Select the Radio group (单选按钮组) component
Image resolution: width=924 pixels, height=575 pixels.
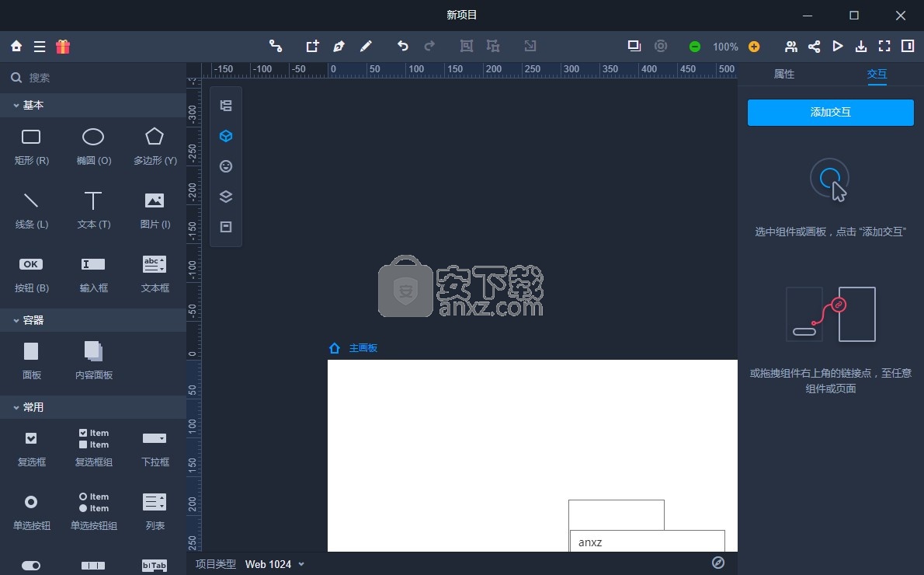point(94,511)
